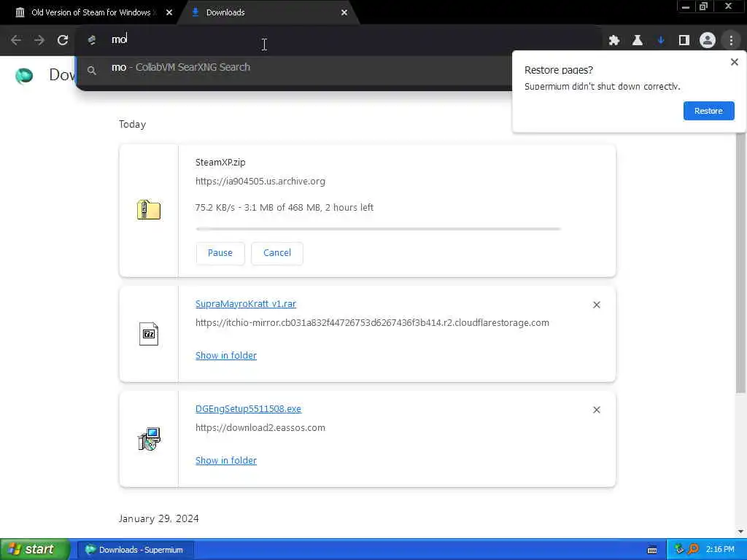Toggle the side panel icon
Screen dimensions: 747x560
pyautogui.click(x=684, y=41)
